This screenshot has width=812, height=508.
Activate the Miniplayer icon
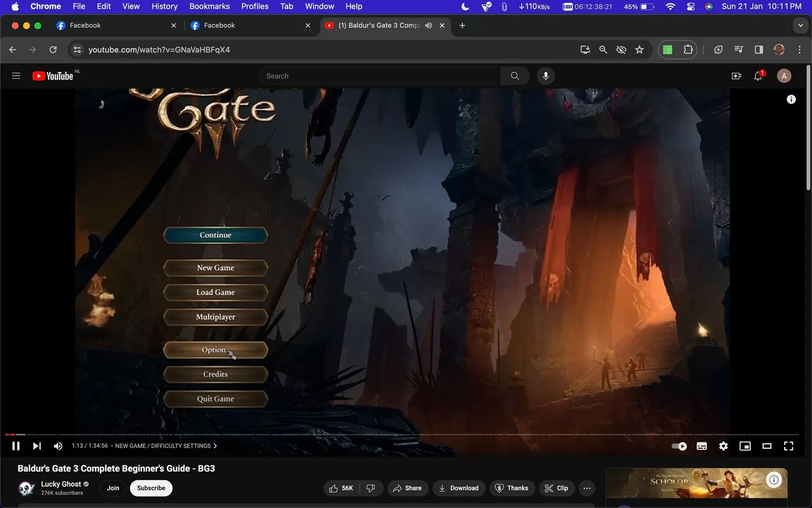pyautogui.click(x=745, y=446)
